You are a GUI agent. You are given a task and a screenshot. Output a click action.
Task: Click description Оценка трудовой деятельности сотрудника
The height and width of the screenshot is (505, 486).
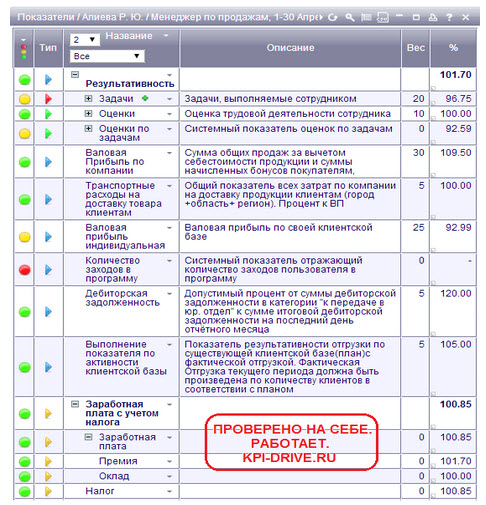[x=287, y=114]
